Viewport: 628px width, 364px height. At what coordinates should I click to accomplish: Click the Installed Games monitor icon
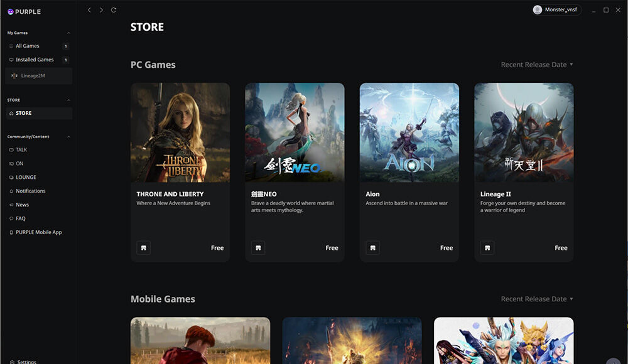pos(11,60)
